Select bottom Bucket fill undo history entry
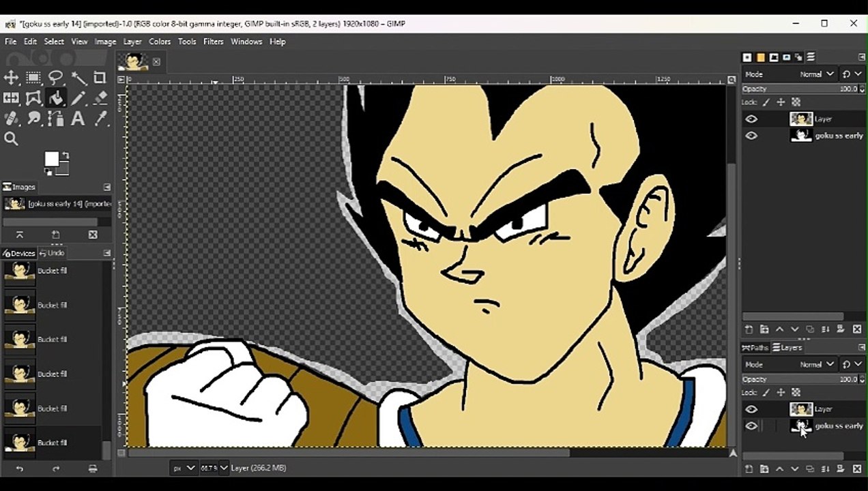The image size is (868, 491). pos(52,443)
